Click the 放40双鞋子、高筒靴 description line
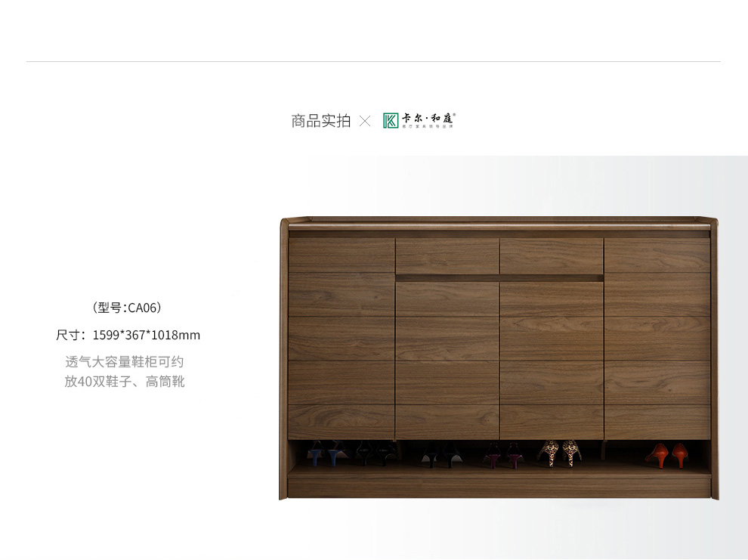The width and height of the screenshot is (748, 560). (125, 382)
